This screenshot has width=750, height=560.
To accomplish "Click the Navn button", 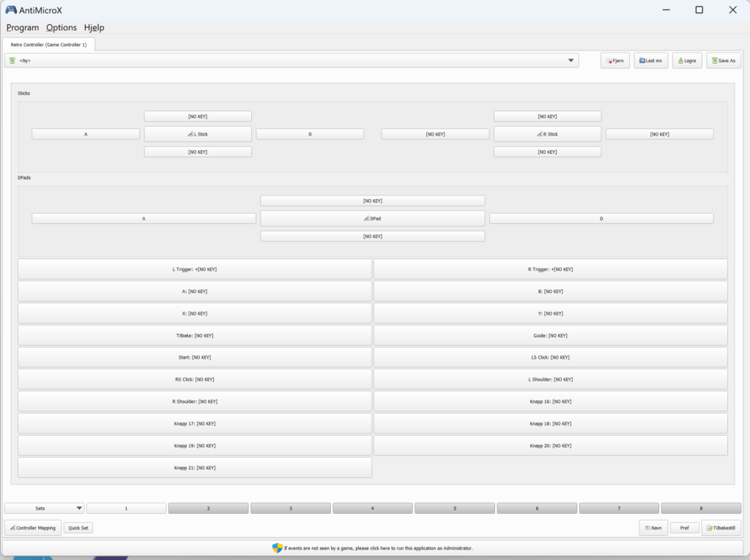I will pos(653,528).
